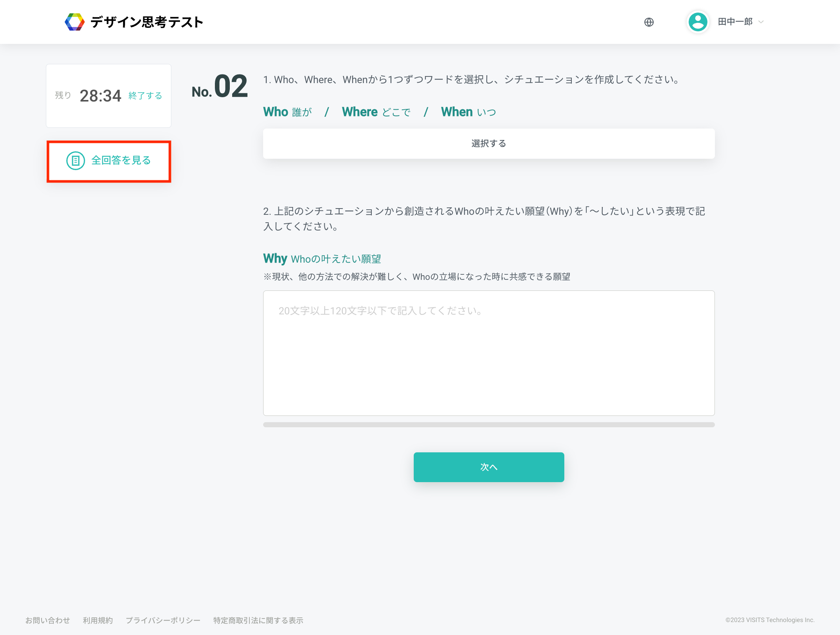Open 特定商取引法に関する表示 link
This screenshot has width=840, height=635.
258,620
